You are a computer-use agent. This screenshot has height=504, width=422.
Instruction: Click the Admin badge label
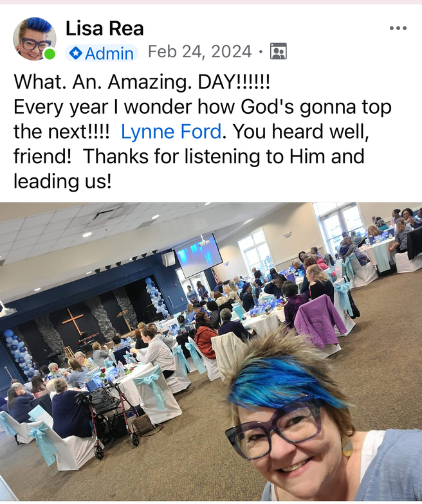click(102, 53)
